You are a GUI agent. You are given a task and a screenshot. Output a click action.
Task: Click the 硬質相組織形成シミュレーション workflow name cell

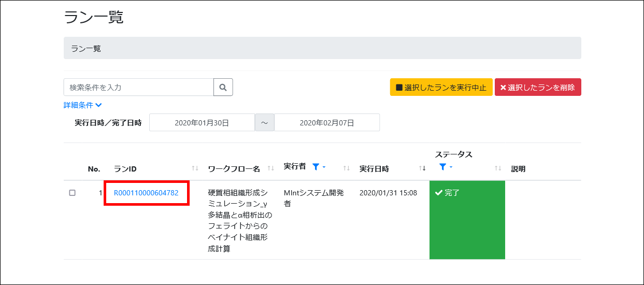(x=239, y=220)
